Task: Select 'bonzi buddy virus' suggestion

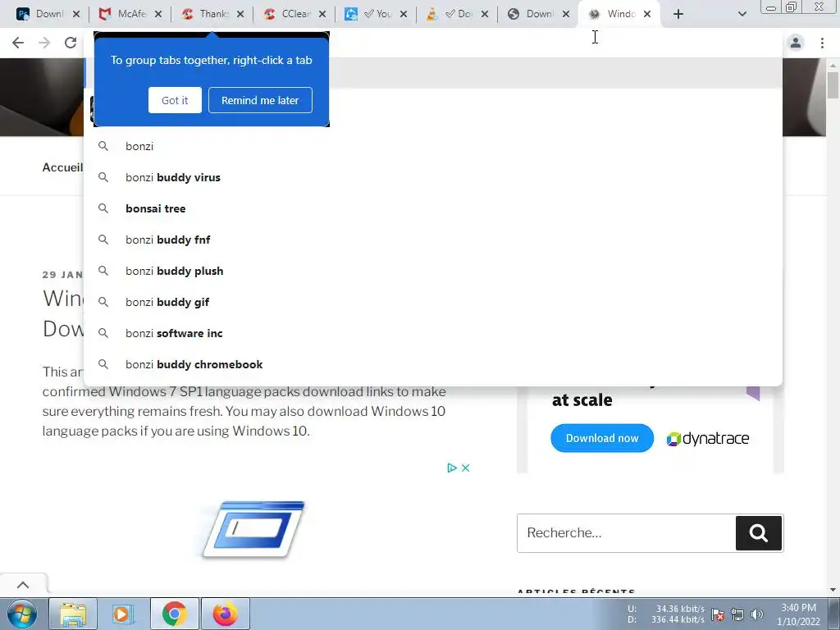Action: [x=433, y=177]
